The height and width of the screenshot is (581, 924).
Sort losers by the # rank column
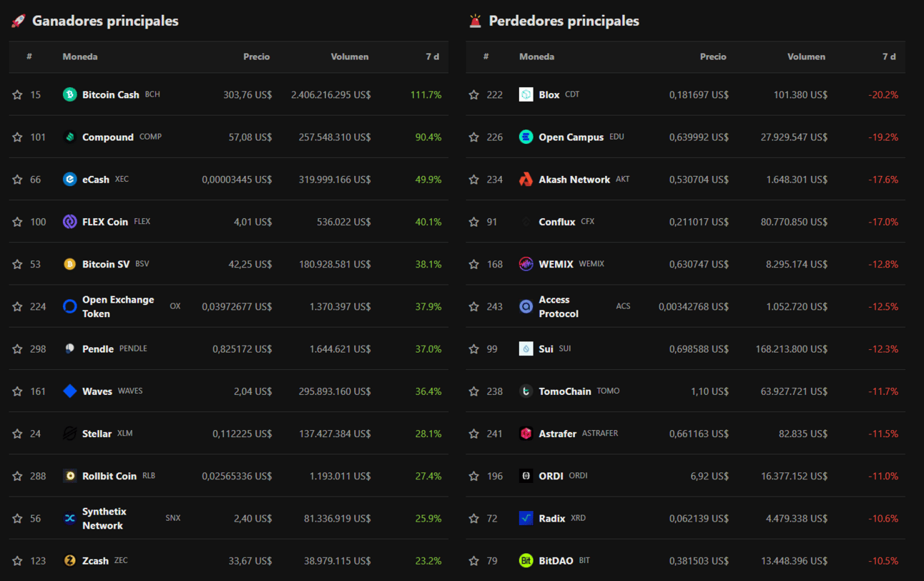click(486, 57)
